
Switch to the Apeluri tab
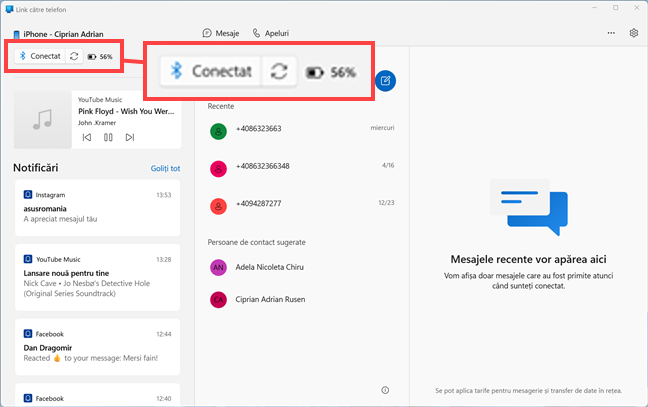271,33
